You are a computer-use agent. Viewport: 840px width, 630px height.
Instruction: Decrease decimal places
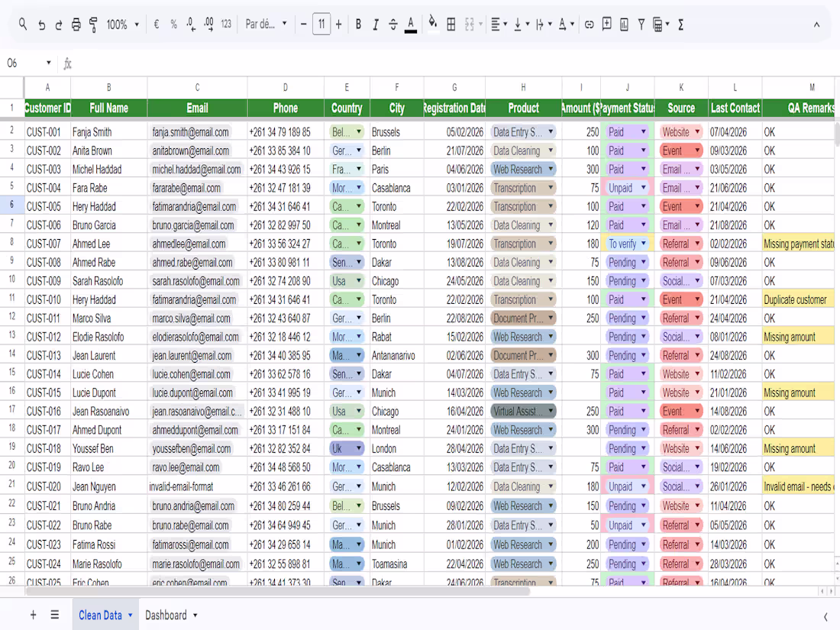pyautogui.click(x=191, y=24)
